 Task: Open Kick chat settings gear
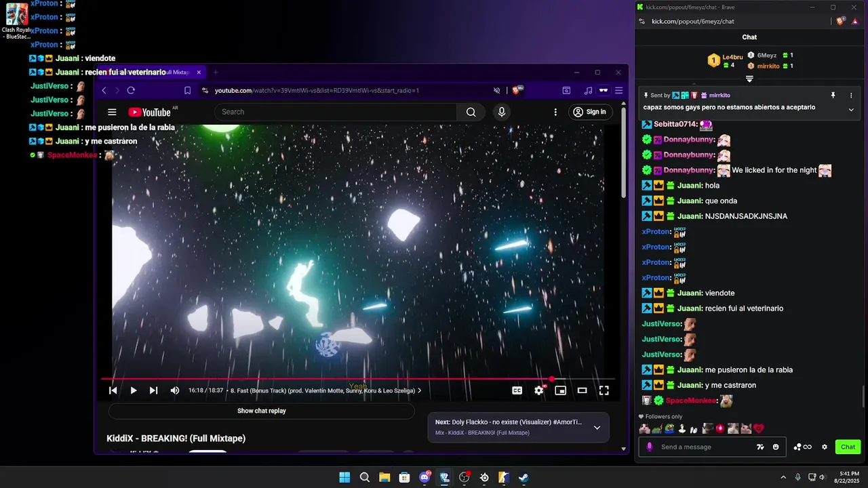(x=825, y=447)
